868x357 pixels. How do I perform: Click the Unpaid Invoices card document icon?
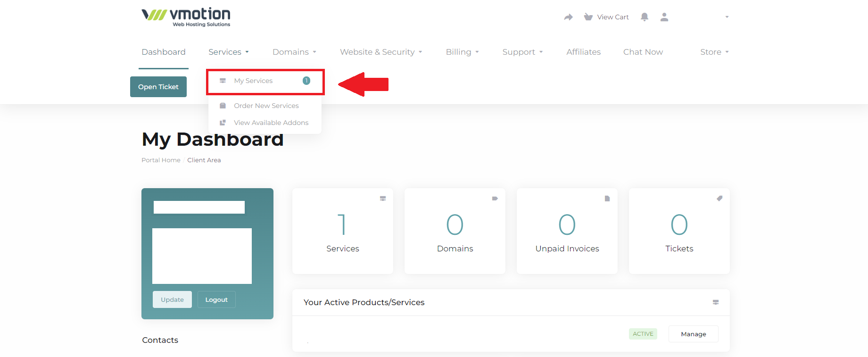[x=607, y=199]
